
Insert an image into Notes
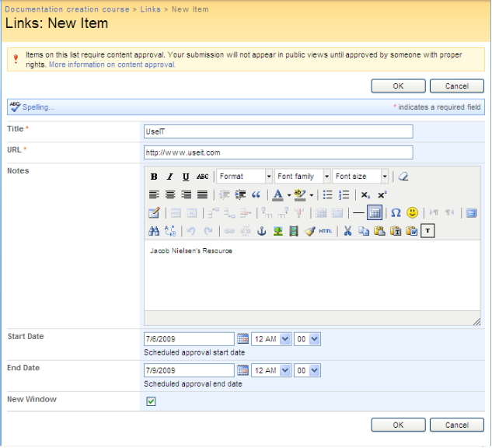pos(277,231)
